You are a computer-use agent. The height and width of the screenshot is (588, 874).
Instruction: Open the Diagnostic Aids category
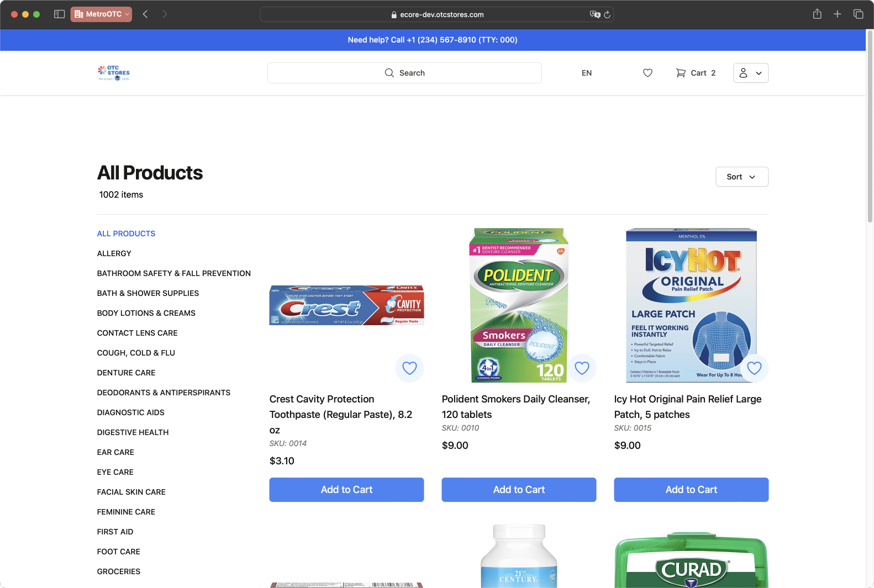coord(131,412)
